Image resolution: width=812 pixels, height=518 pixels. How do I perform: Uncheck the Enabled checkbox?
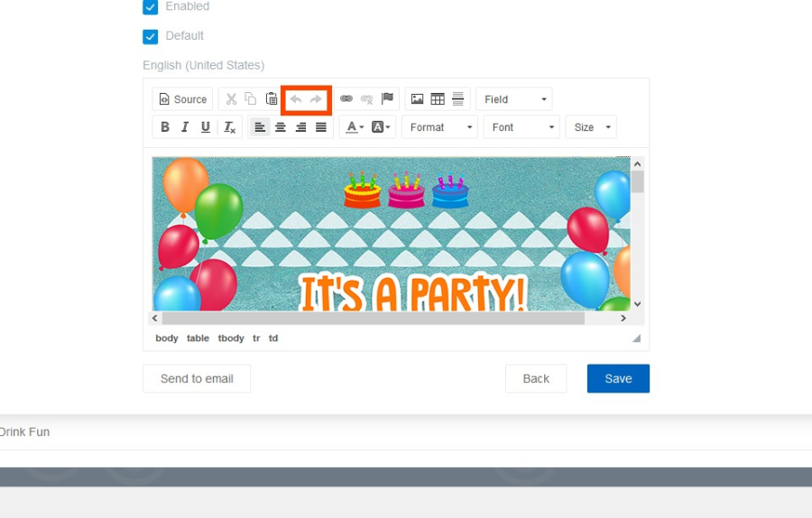[x=151, y=7]
